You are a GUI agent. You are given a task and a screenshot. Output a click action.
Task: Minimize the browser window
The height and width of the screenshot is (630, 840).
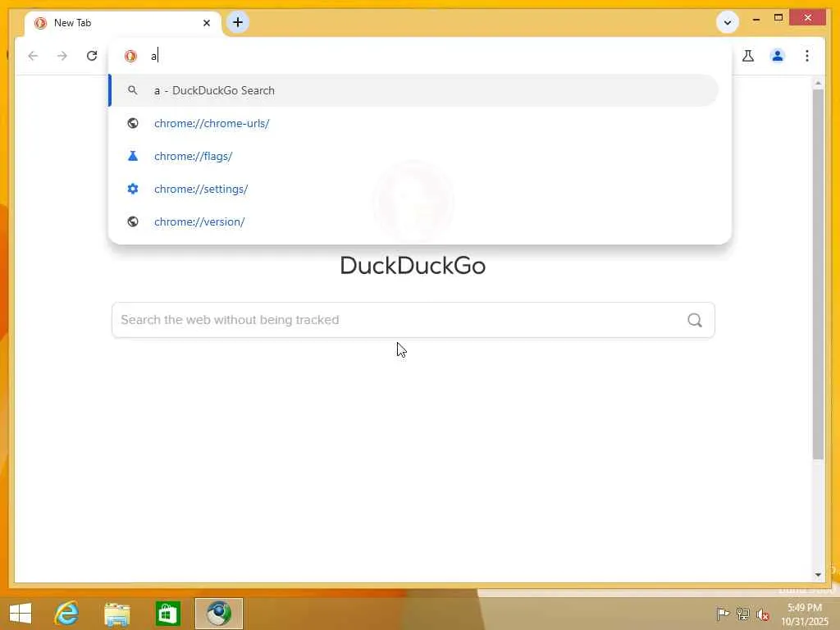(x=756, y=19)
